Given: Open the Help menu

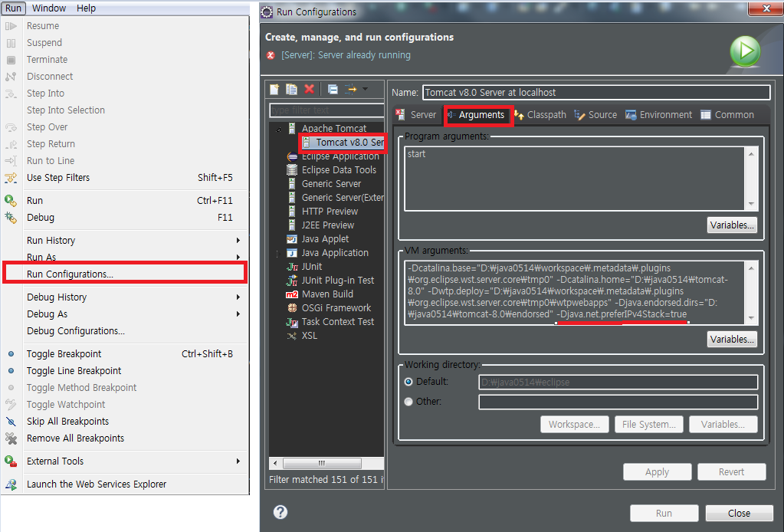Looking at the screenshot, I should coord(86,8).
